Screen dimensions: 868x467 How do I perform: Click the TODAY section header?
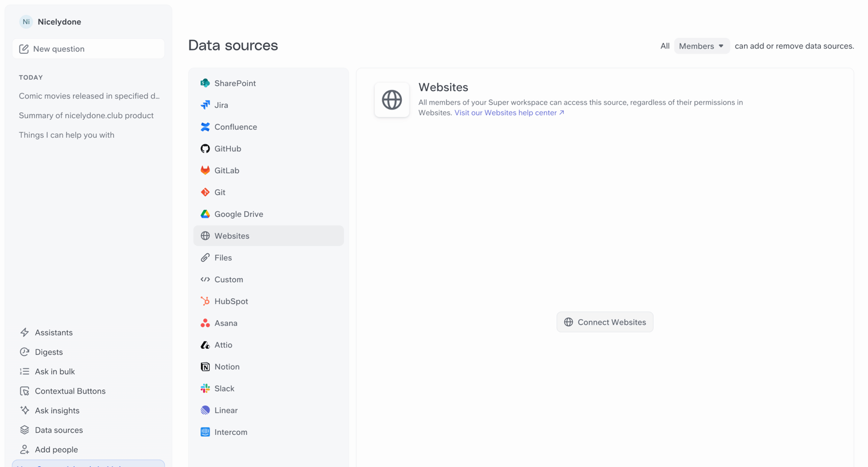pyautogui.click(x=31, y=77)
